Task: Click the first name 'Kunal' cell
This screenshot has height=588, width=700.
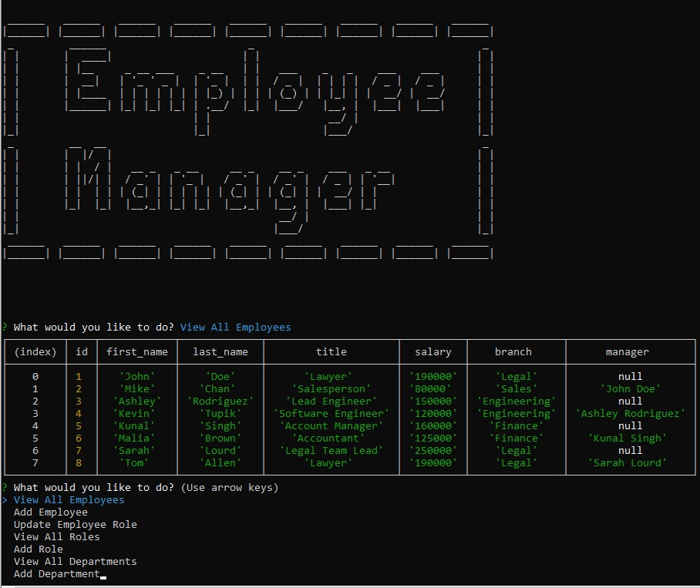Action: pyautogui.click(x=134, y=426)
